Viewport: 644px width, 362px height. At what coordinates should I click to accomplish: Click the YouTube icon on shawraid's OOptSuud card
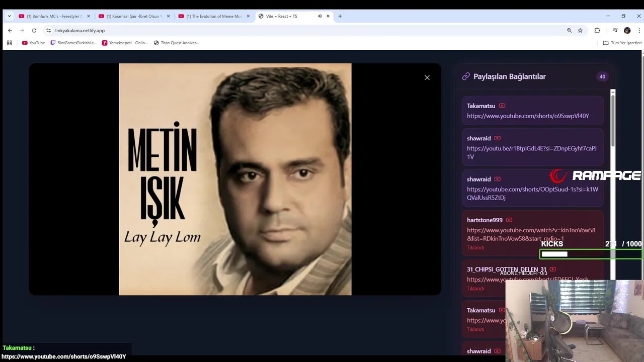click(498, 179)
